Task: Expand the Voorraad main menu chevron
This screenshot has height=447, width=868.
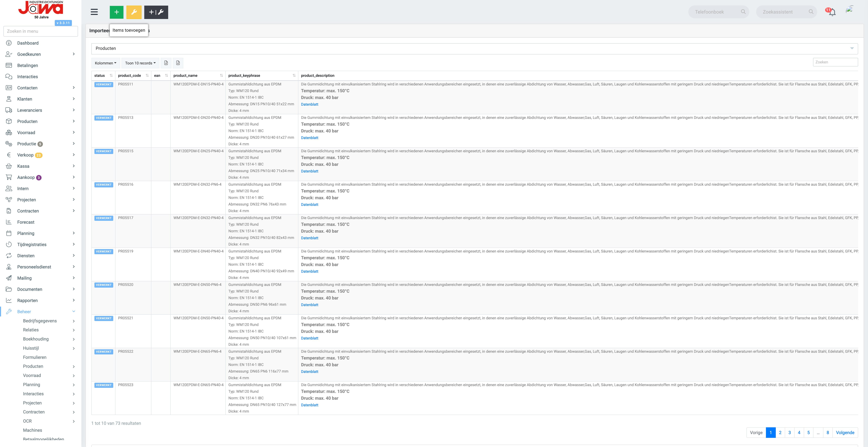Action: click(74, 132)
